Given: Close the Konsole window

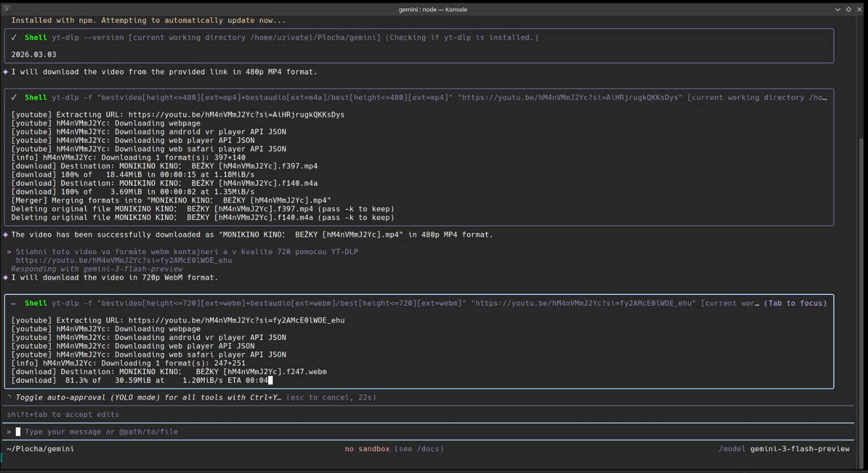Looking at the screenshot, I should [x=859, y=9].
